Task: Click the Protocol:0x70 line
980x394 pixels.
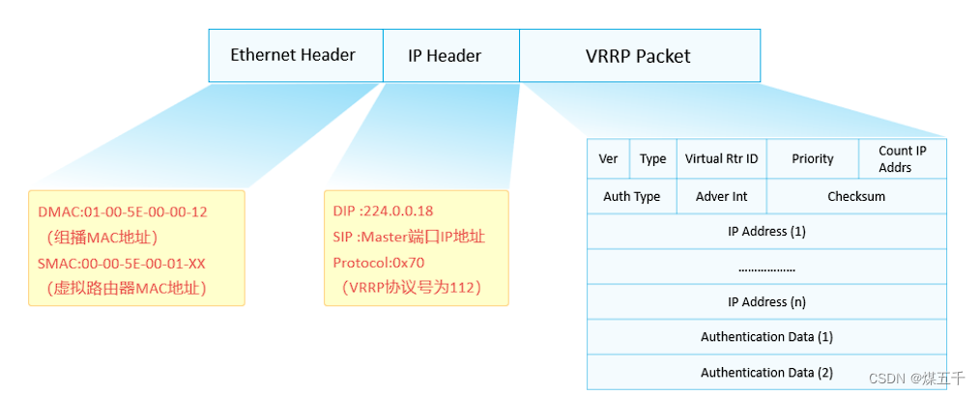Action: [x=379, y=263]
